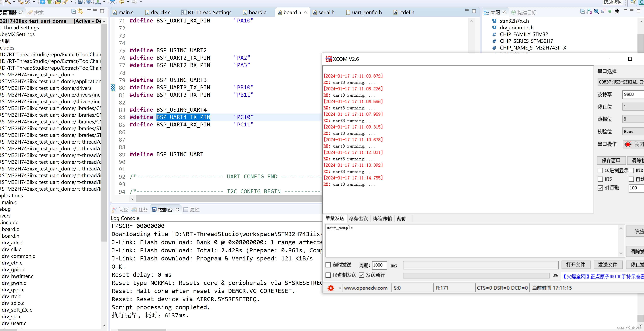This screenshot has width=644, height=331.
Task: Click the download firmware icon in toolbar
Action: tap(98, 2)
